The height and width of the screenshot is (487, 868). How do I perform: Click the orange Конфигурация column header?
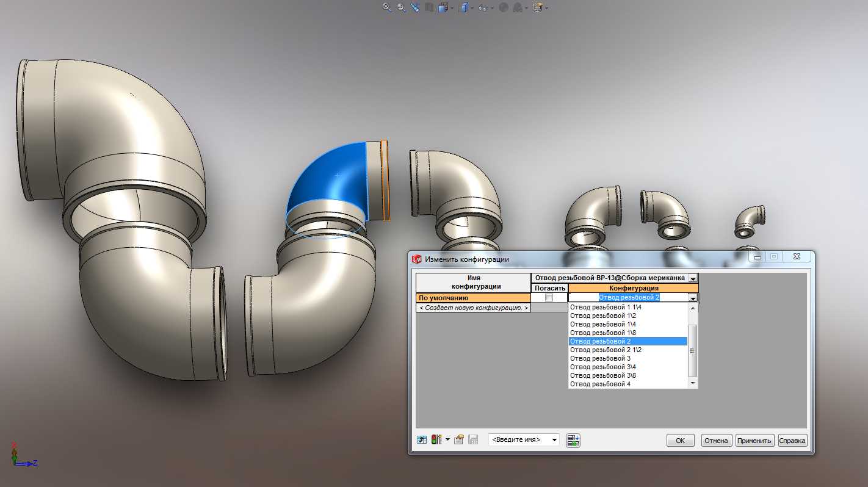click(x=634, y=288)
